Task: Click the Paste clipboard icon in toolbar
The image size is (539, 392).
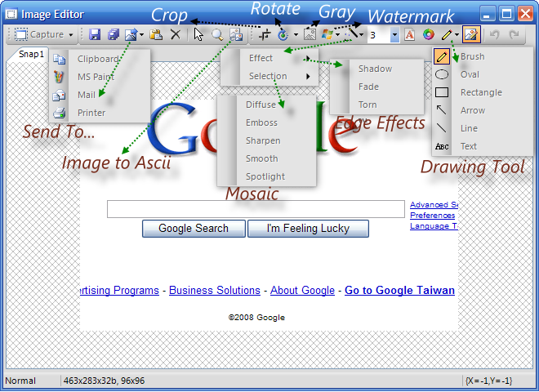Action: (156, 35)
